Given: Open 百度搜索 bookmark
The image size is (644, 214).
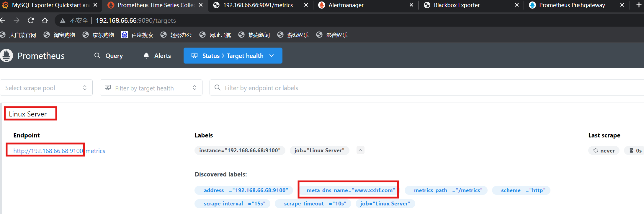Looking at the screenshot, I should (x=137, y=35).
